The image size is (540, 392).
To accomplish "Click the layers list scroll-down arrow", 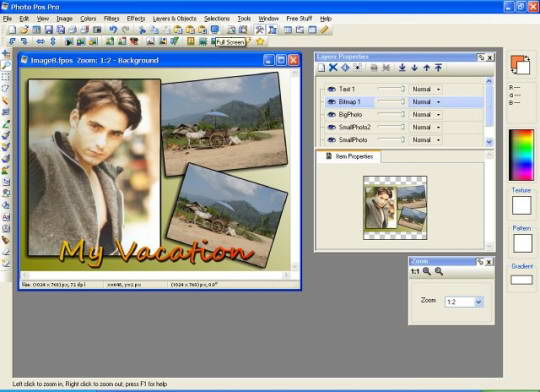I will pos(489,142).
